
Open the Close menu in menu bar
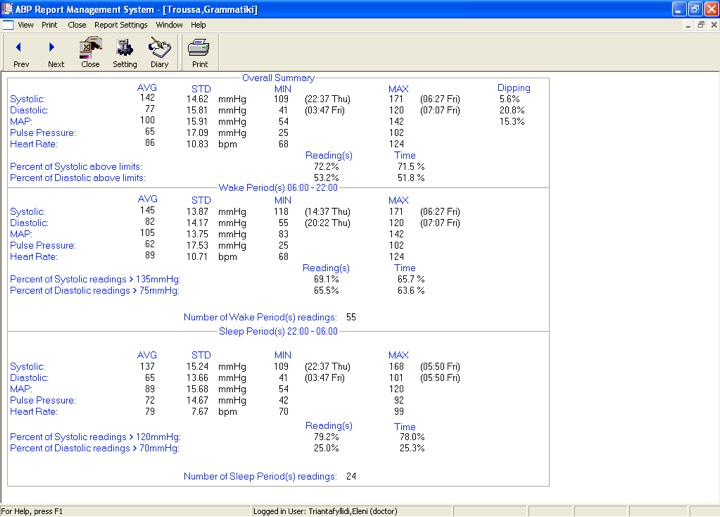pyautogui.click(x=77, y=25)
